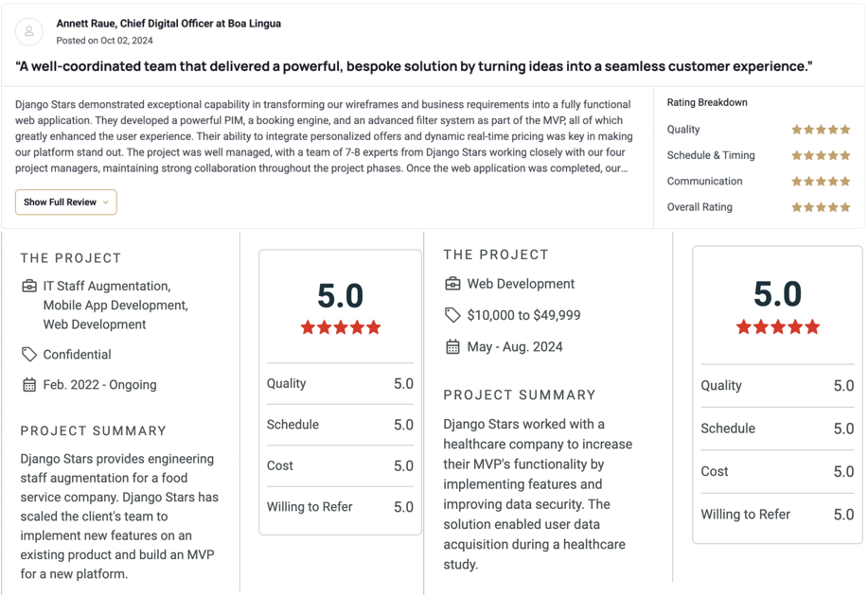868x595 pixels.
Task: Click the chevron on the Show Full Review button
Action: [107, 201]
